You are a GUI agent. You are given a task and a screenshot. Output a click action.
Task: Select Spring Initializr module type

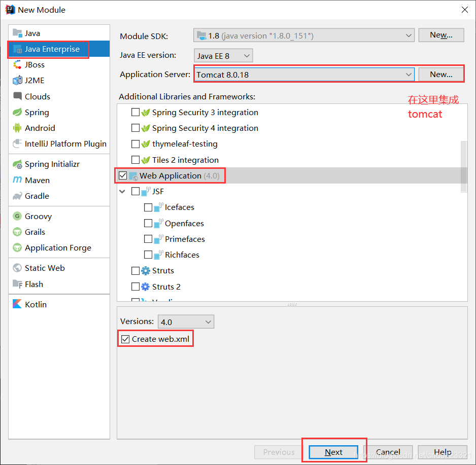click(x=59, y=164)
